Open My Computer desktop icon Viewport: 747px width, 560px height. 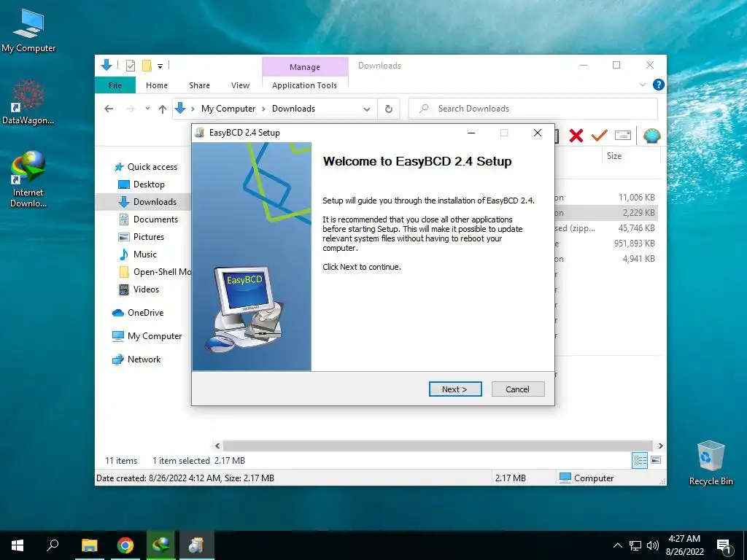point(28,31)
